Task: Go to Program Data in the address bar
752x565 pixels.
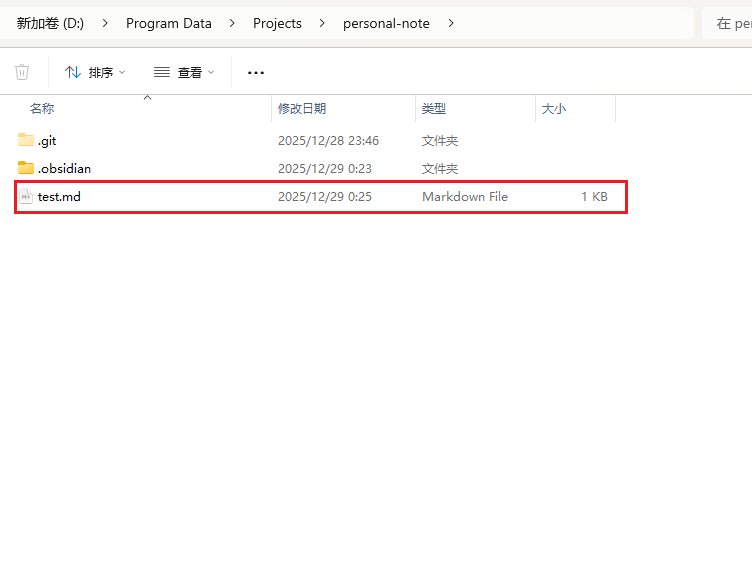Action: 168,23
